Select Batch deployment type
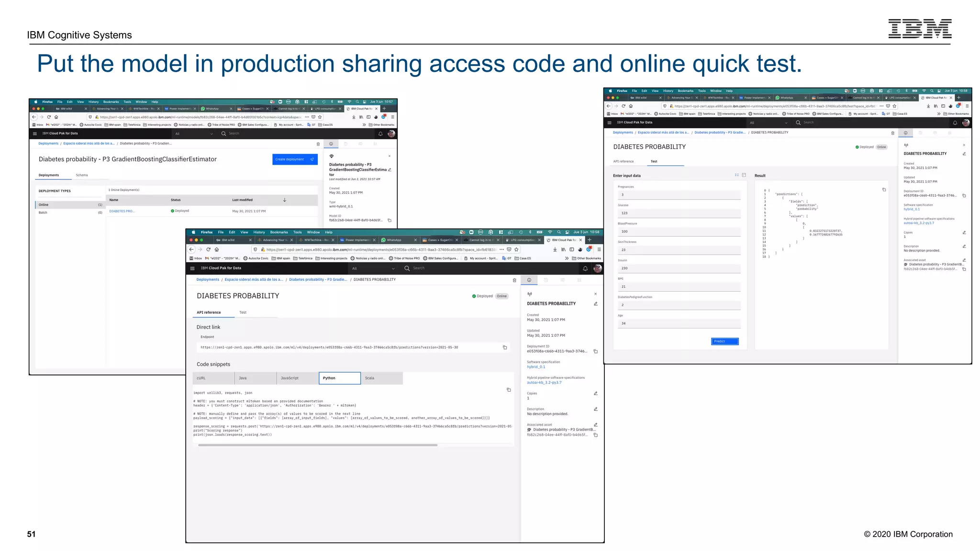Screen dimensions: 980x551 70,212
